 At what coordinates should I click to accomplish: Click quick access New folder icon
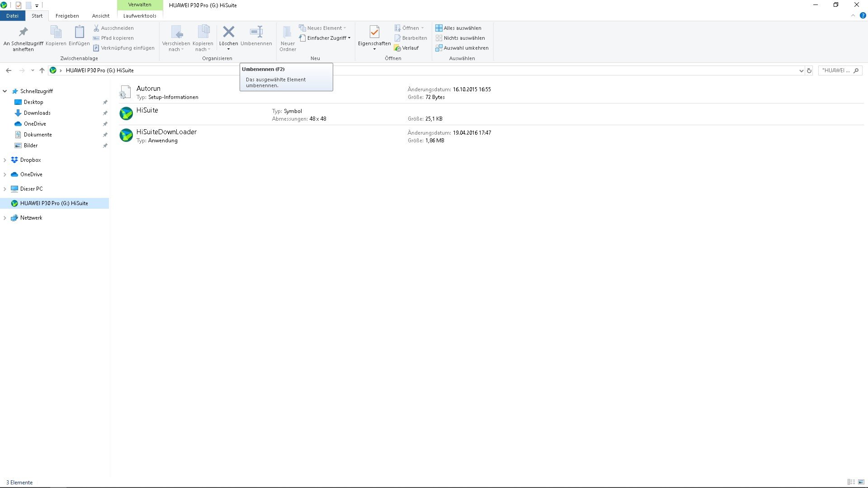pos(28,5)
